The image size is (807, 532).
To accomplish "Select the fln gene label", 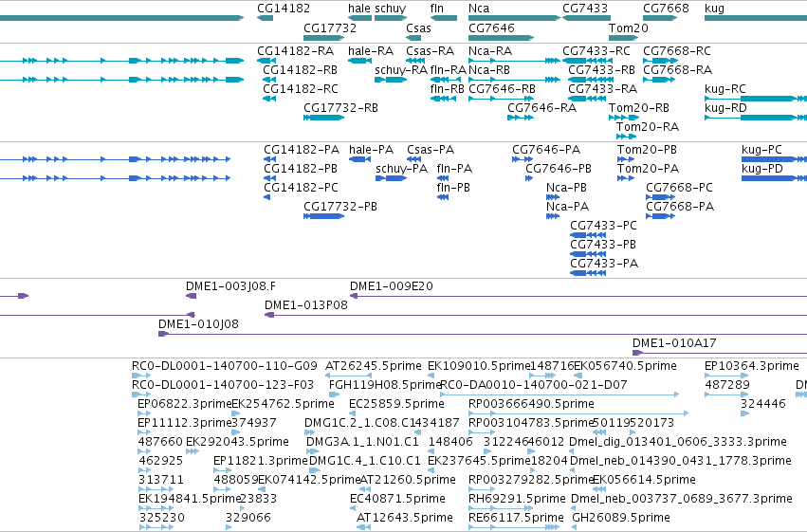I will point(437,9).
